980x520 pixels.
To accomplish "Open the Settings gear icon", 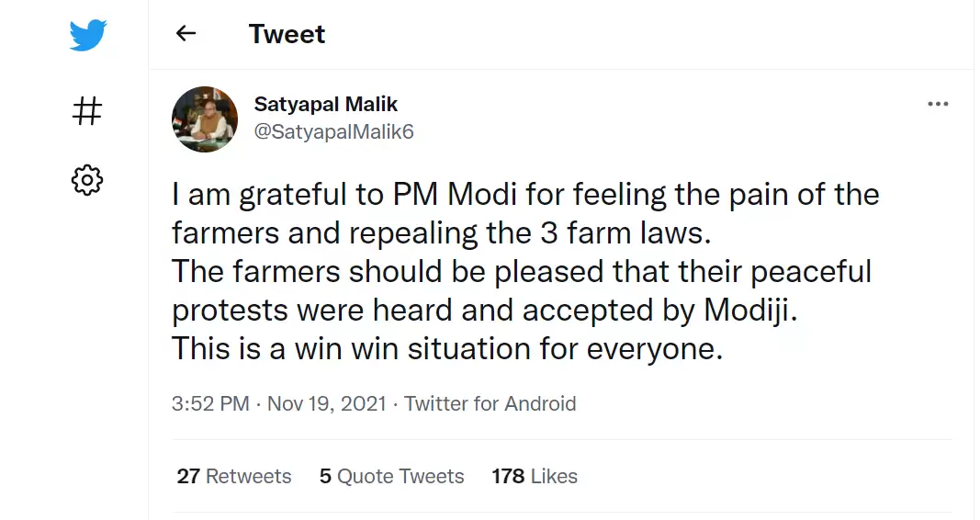I will pyautogui.click(x=87, y=179).
